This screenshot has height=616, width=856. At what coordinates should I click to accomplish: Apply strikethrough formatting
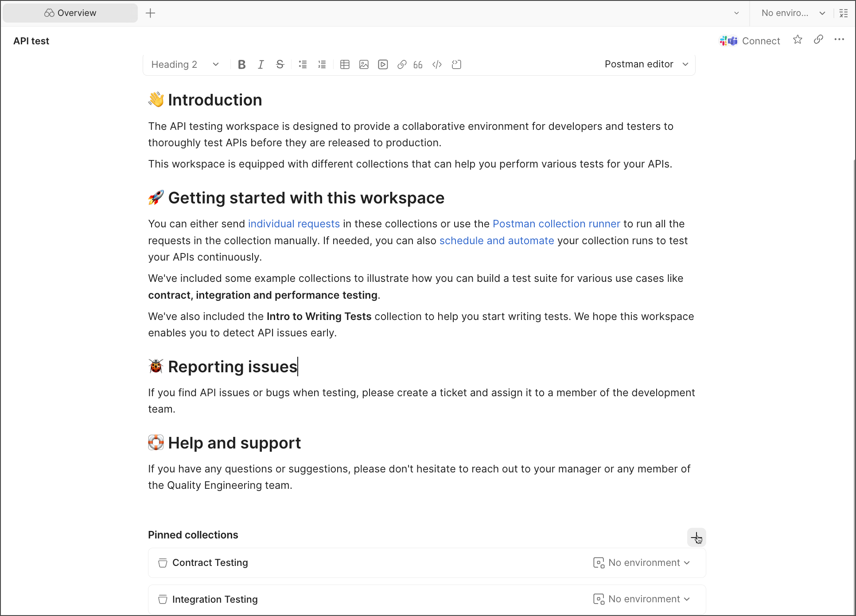(280, 65)
